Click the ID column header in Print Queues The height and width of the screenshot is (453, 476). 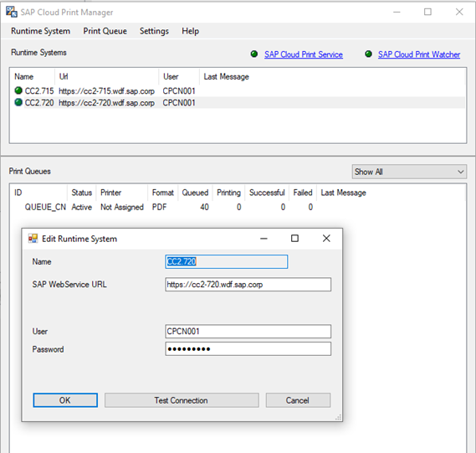click(38, 193)
